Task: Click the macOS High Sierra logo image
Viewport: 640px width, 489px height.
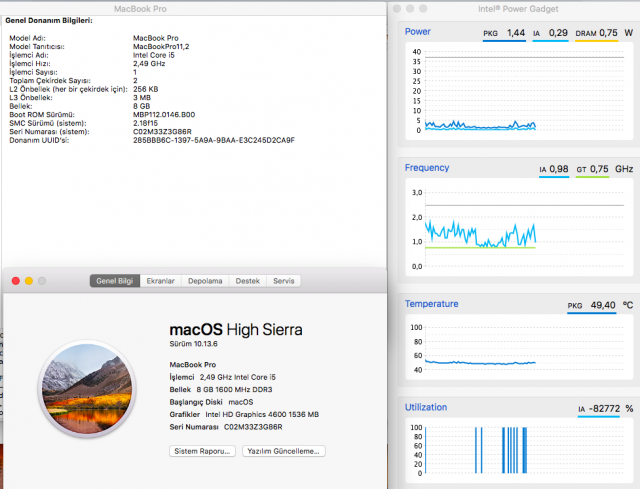Action: pos(87,385)
